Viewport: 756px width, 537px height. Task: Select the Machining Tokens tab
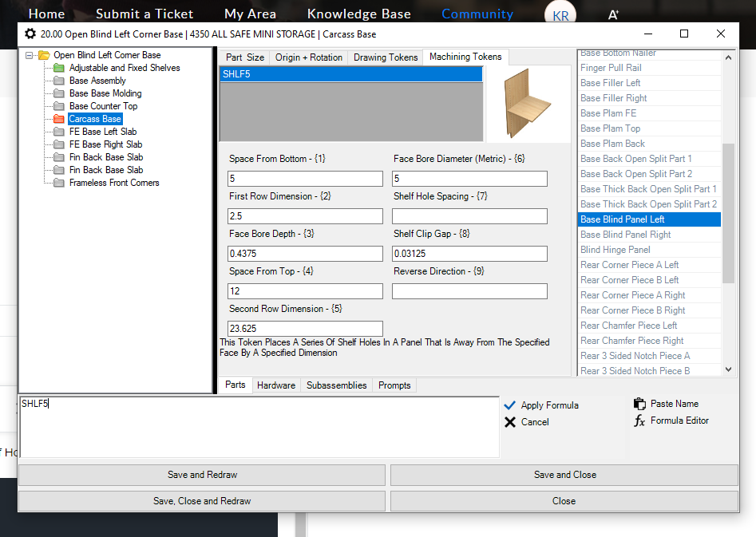point(465,57)
